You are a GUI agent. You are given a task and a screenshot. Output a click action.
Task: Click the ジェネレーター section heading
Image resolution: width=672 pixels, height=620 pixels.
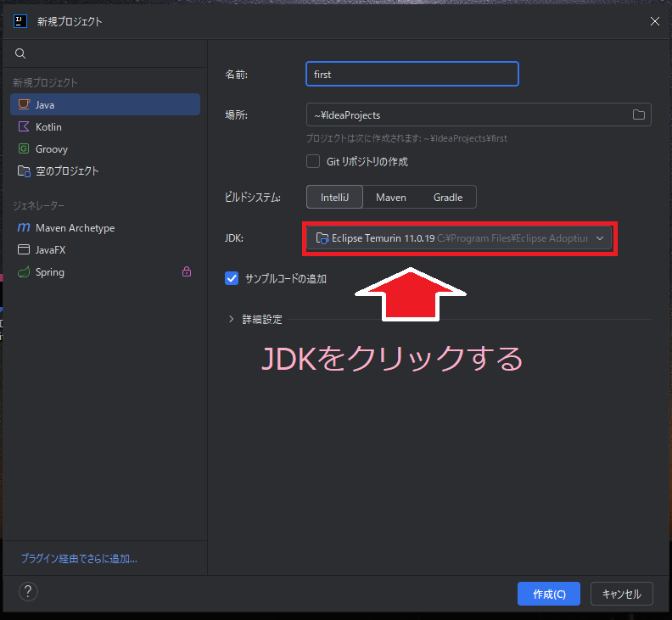tap(38, 205)
